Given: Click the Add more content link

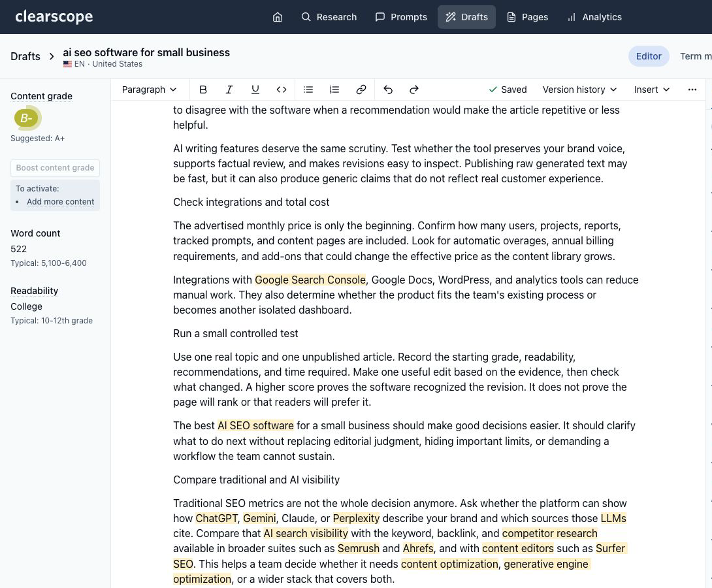Looking at the screenshot, I should [60, 202].
